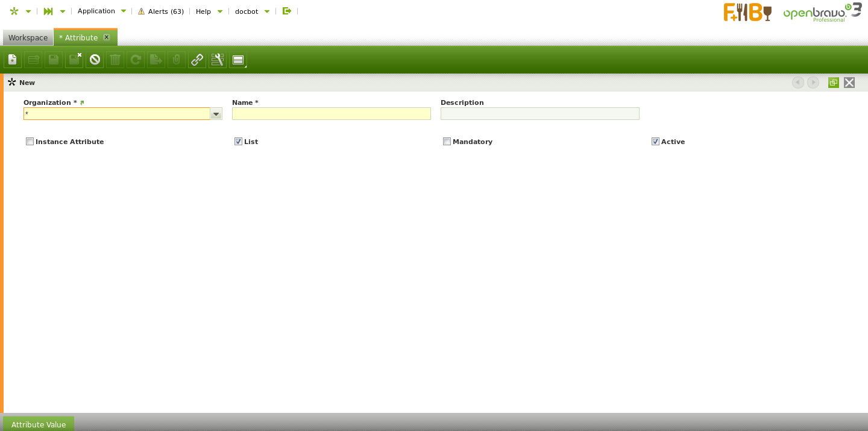Tick the Mandatory checkbox
Viewport: 868px width, 431px height.
447,142
